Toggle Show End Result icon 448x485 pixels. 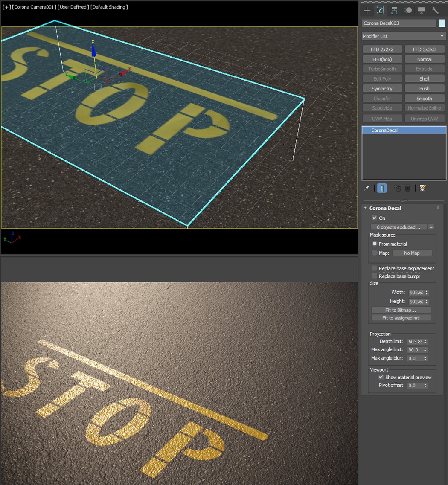(x=382, y=188)
